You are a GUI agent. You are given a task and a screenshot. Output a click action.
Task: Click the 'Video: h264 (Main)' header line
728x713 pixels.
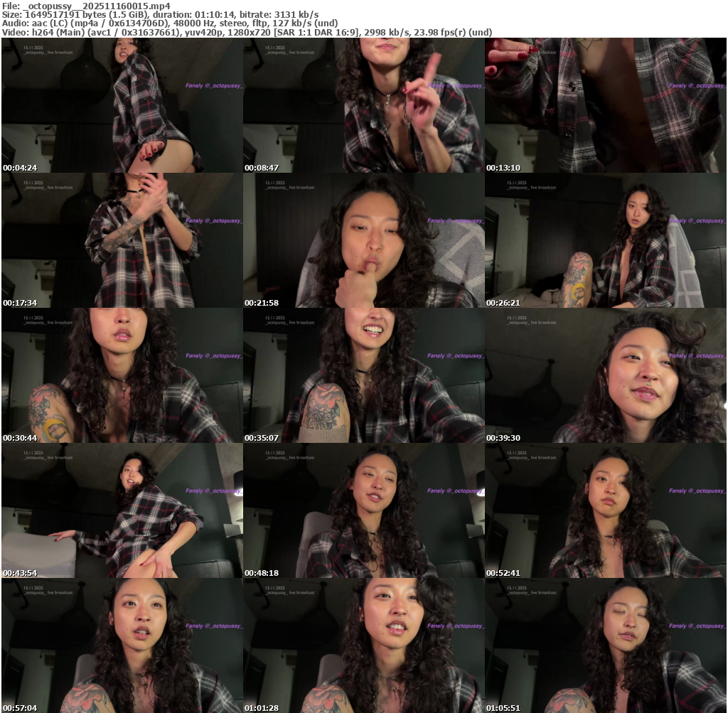point(247,32)
